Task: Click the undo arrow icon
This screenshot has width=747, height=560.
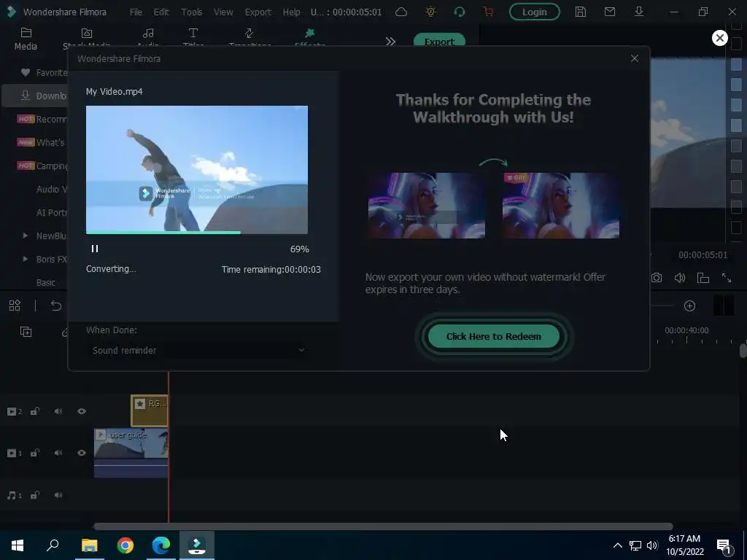Action: coord(56,306)
